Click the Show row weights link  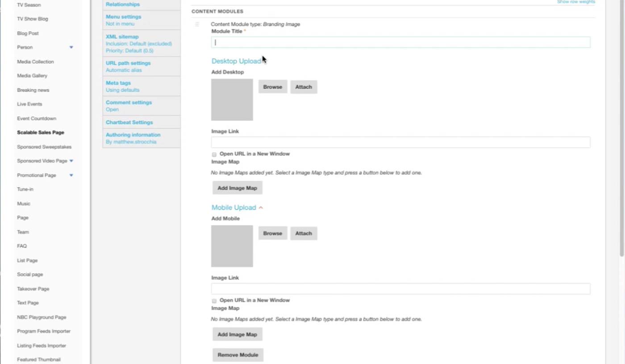click(x=576, y=2)
